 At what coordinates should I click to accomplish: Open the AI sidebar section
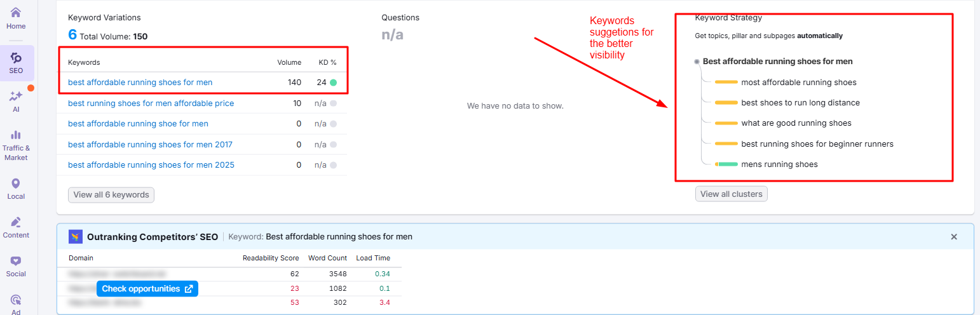16,100
